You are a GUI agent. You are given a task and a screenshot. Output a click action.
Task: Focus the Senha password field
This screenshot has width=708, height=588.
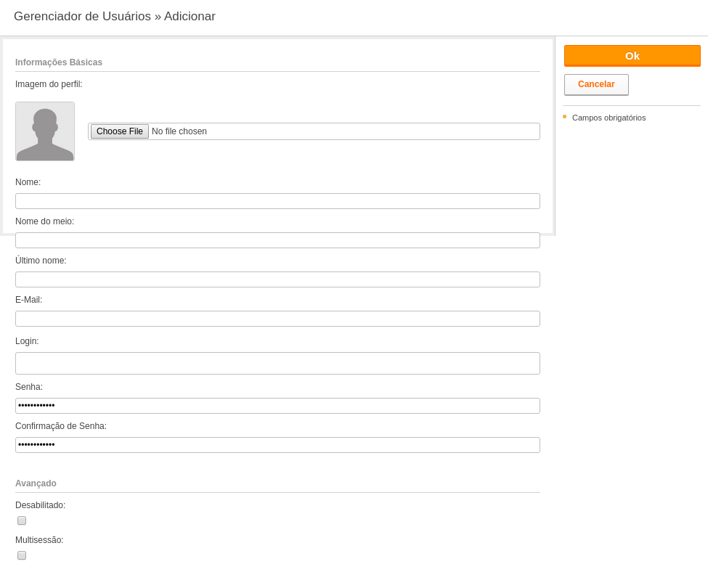pos(277,406)
